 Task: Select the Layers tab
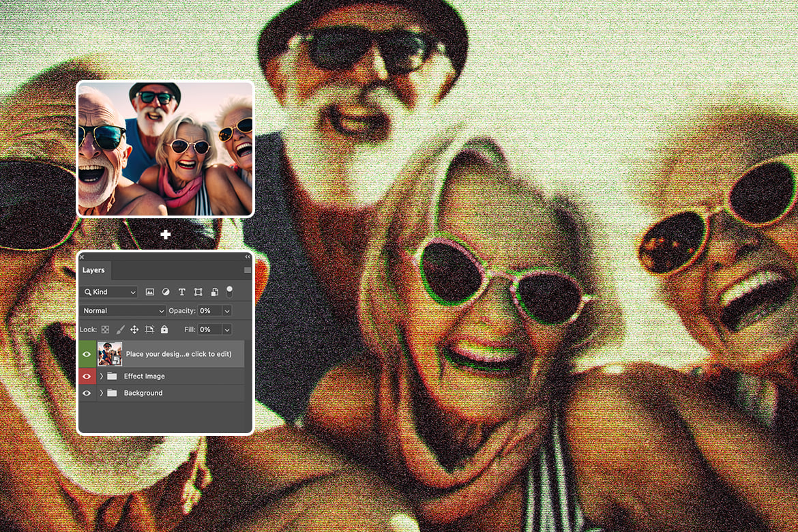(93, 270)
